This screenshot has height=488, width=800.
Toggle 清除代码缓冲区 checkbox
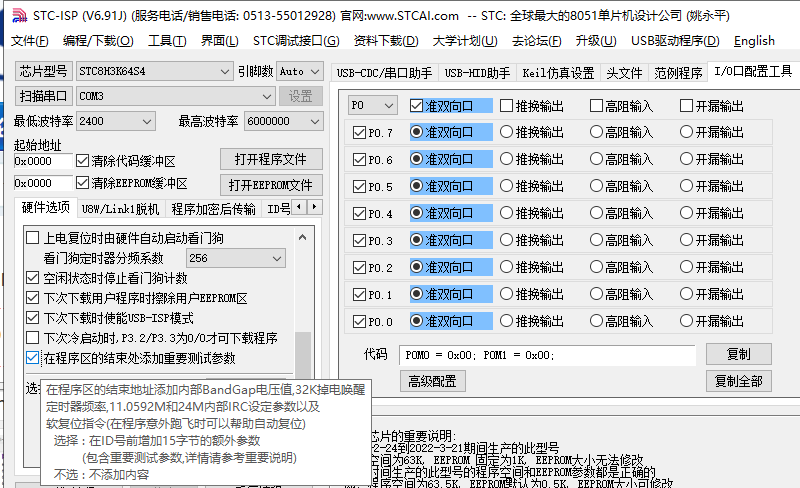click(x=82, y=161)
